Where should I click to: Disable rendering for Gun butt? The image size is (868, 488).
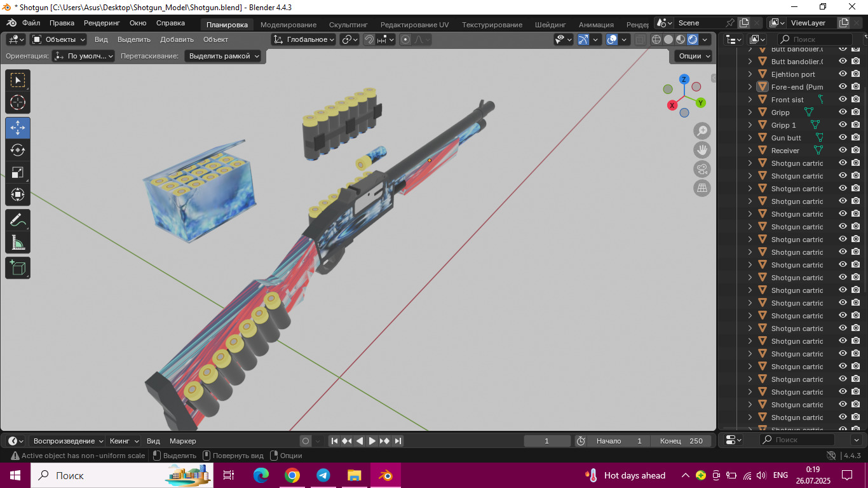coord(856,138)
